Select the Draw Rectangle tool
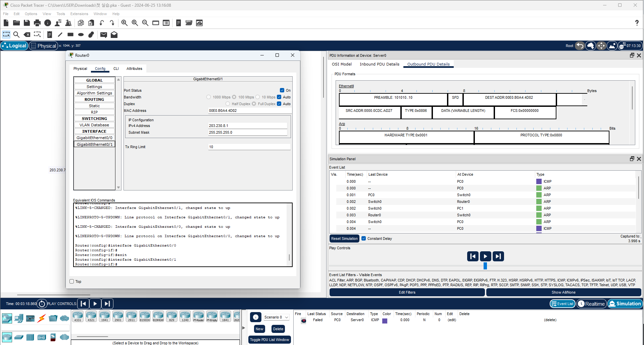This screenshot has height=345, width=644. click(x=70, y=35)
